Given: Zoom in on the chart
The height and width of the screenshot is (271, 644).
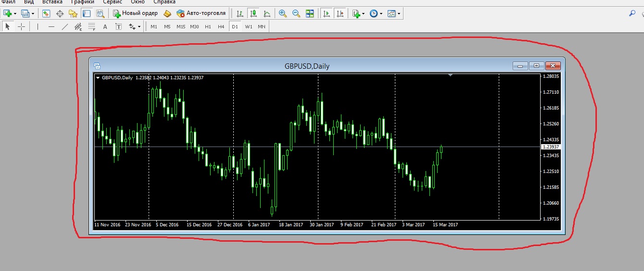Looking at the screenshot, I should tap(283, 13).
